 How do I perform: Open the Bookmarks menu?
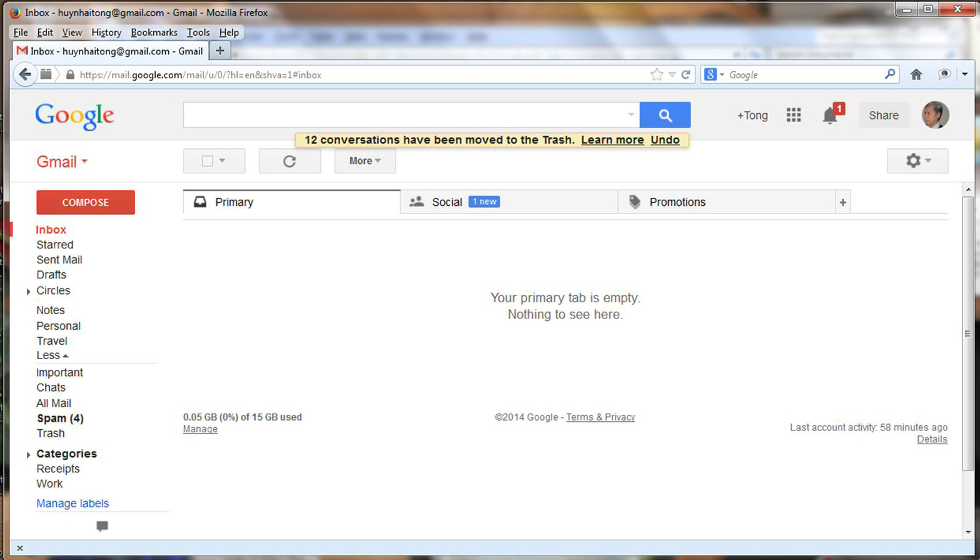coord(154,33)
